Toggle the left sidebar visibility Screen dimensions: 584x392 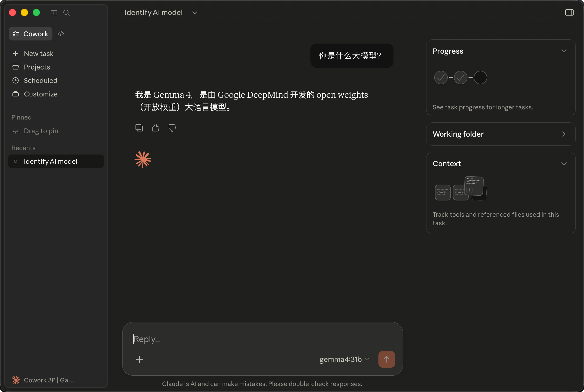pyautogui.click(x=54, y=12)
